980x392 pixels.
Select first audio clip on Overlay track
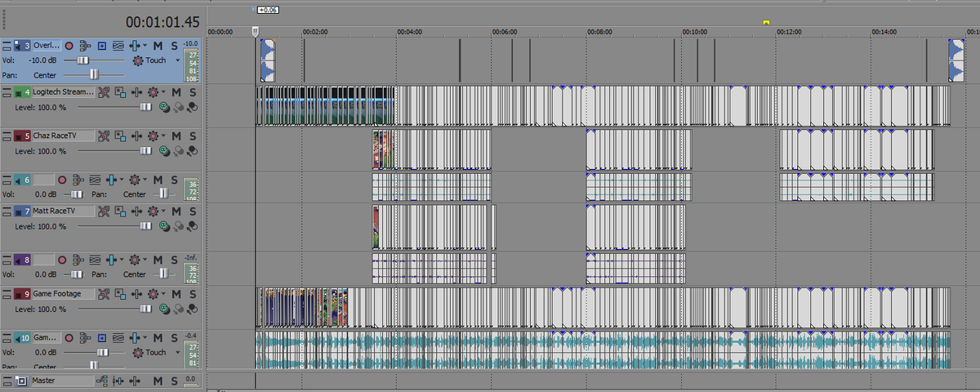coord(268,60)
